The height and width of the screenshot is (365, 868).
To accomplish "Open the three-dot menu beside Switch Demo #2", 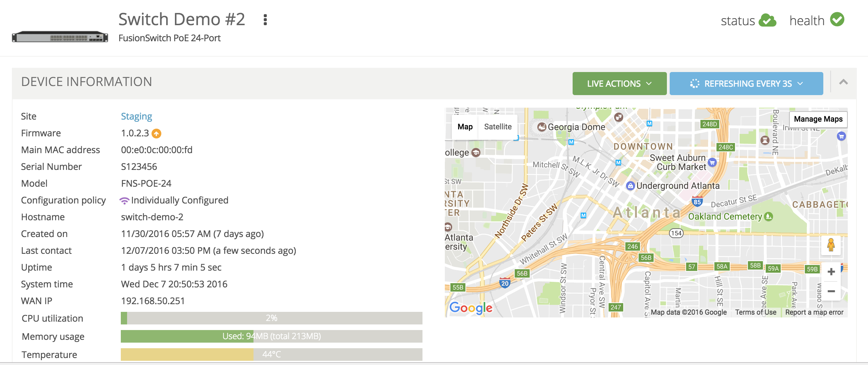I will (x=265, y=20).
